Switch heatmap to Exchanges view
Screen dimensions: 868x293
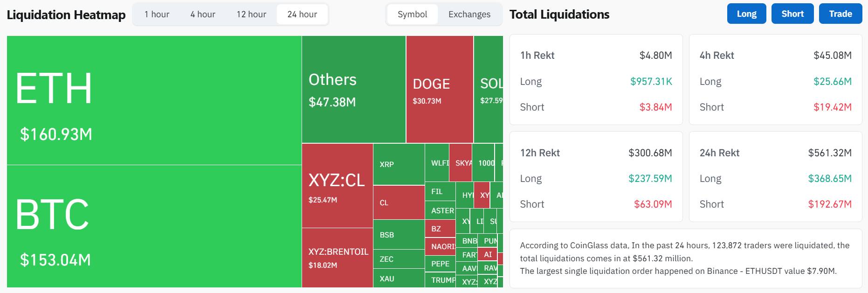(468, 14)
